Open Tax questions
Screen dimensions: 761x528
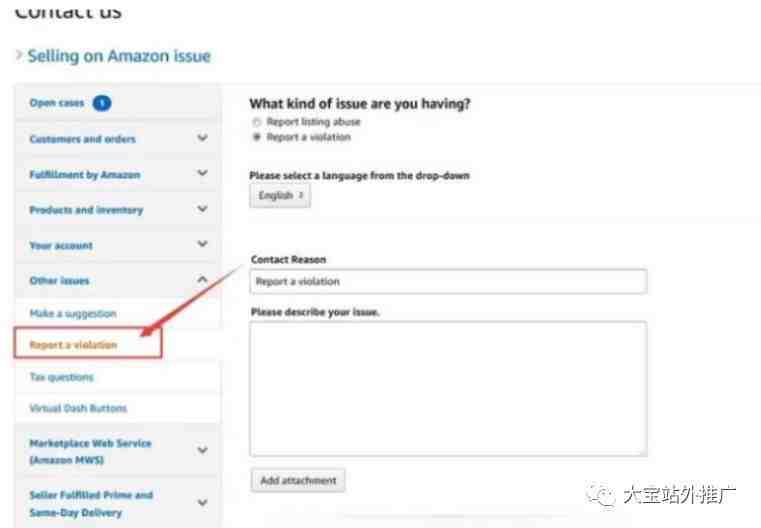point(62,377)
